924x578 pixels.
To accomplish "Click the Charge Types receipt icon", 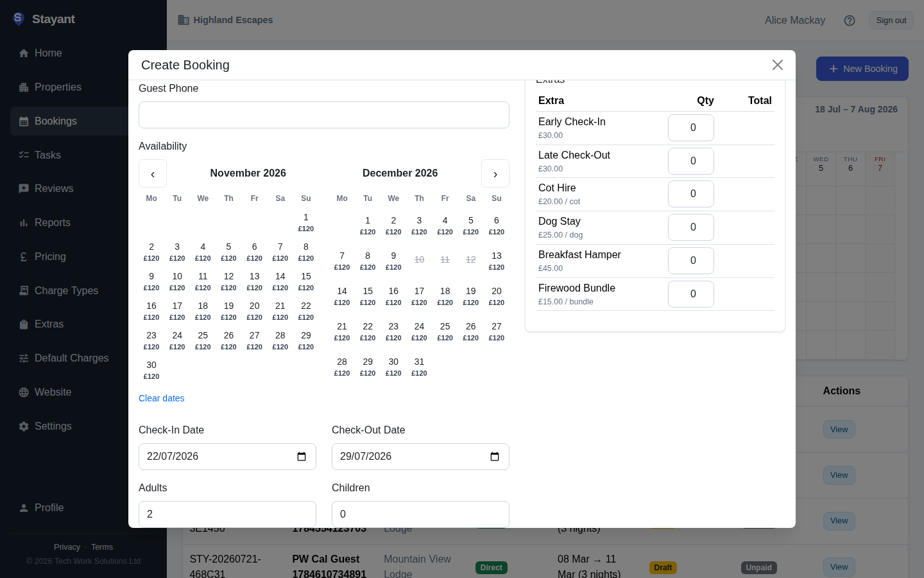I will (24, 291).
